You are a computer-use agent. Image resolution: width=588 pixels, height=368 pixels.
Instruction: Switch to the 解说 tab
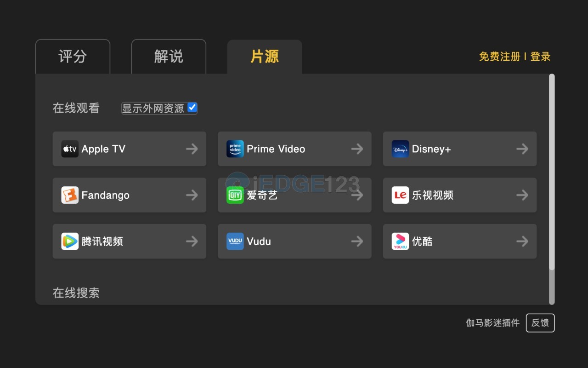coord(169,57)
